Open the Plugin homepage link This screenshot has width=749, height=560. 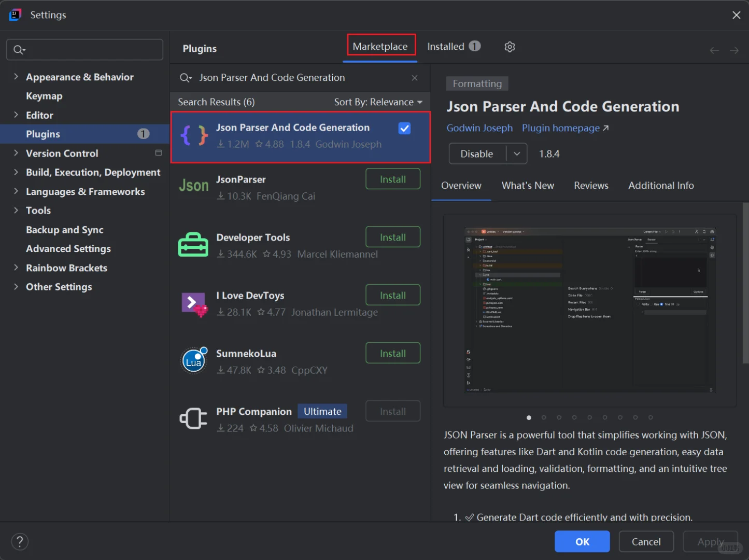coord(565,128)
